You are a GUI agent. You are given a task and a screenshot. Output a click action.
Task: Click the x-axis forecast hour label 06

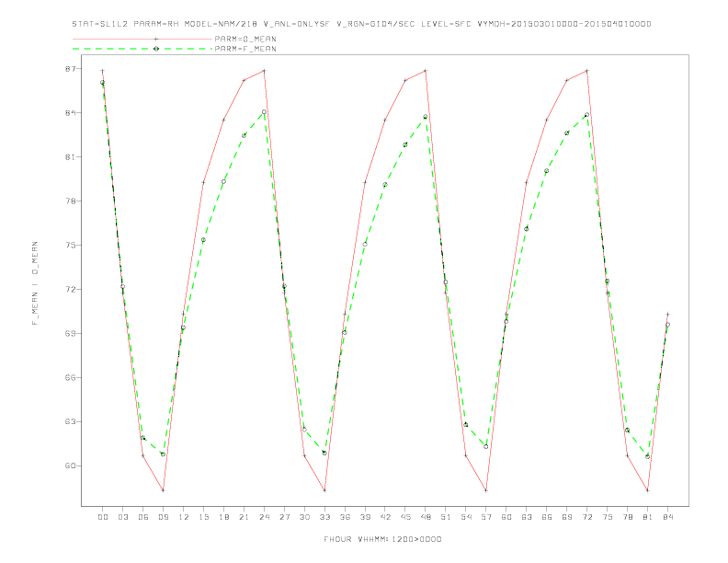143,517
